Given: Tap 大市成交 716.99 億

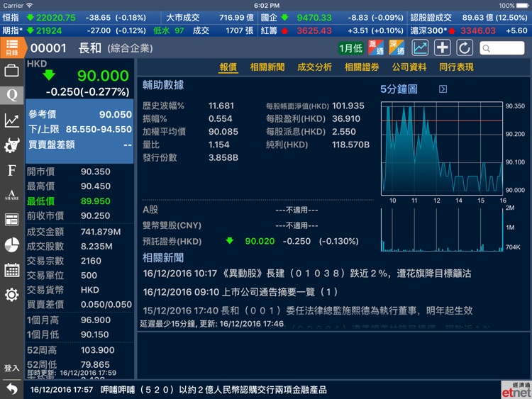Looking at the screenshot, I should click(x=210, y=18).
